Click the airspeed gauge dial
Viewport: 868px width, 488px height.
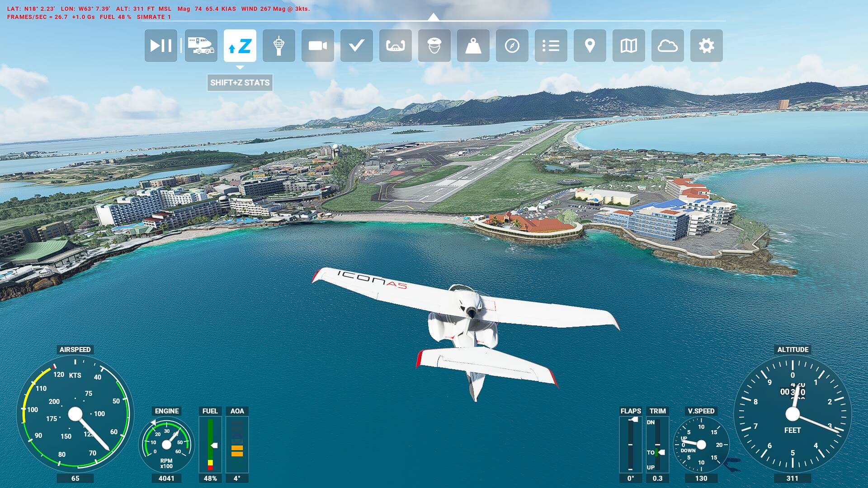[75, 413]
